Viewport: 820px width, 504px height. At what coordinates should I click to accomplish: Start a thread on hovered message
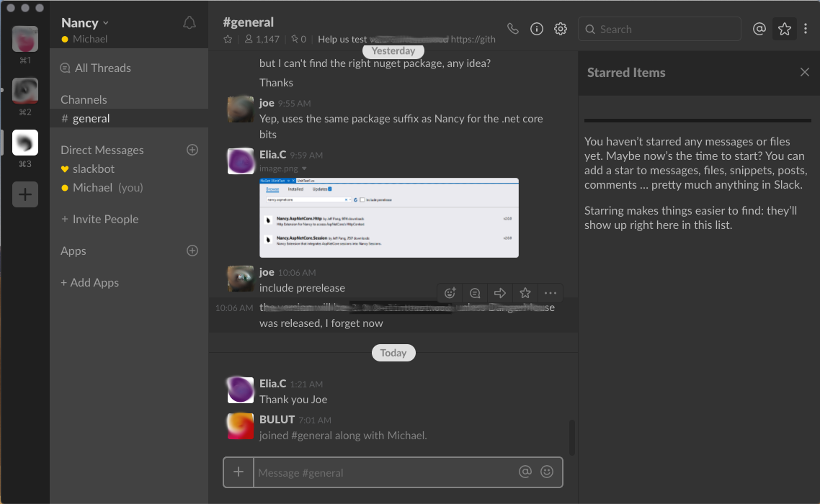[x=475, y=293]
